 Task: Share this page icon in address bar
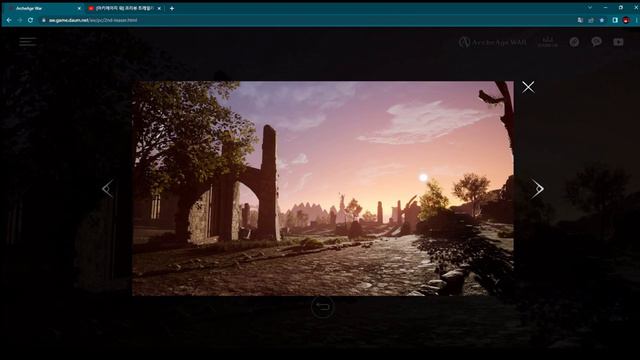point(591,20)
